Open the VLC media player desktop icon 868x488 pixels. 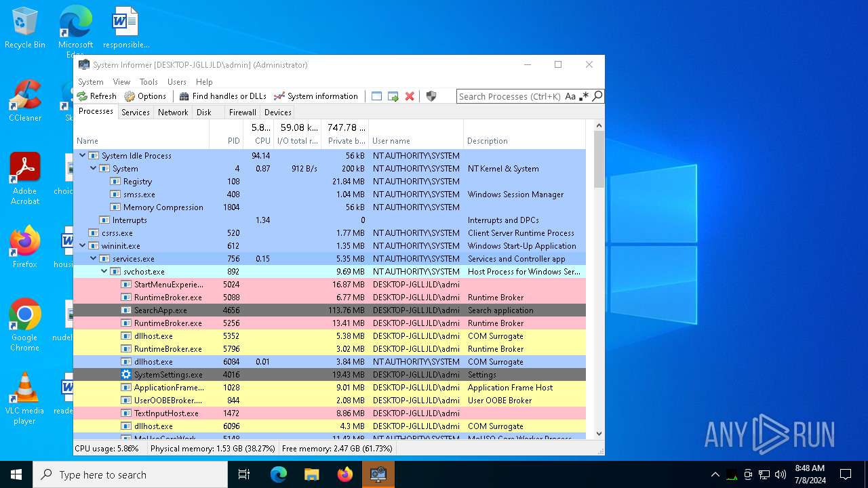pos(25,399)
